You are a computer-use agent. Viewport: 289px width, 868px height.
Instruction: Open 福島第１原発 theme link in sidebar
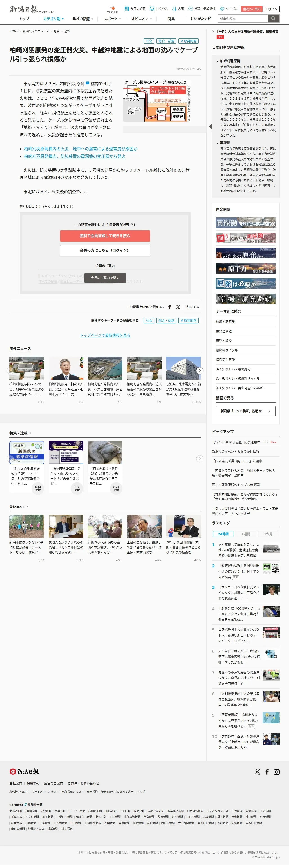click(x=225, y=360)
